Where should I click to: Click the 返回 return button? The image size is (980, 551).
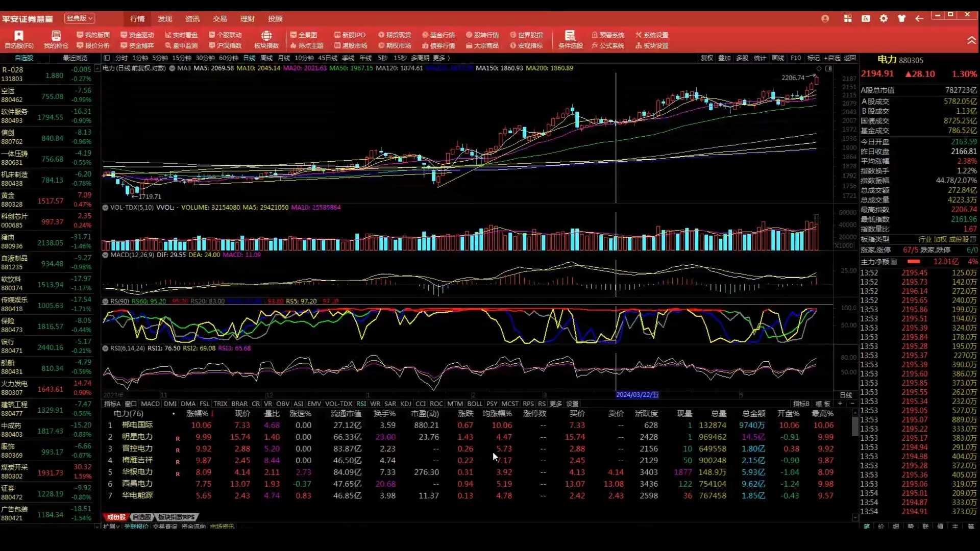pos(849,58)
